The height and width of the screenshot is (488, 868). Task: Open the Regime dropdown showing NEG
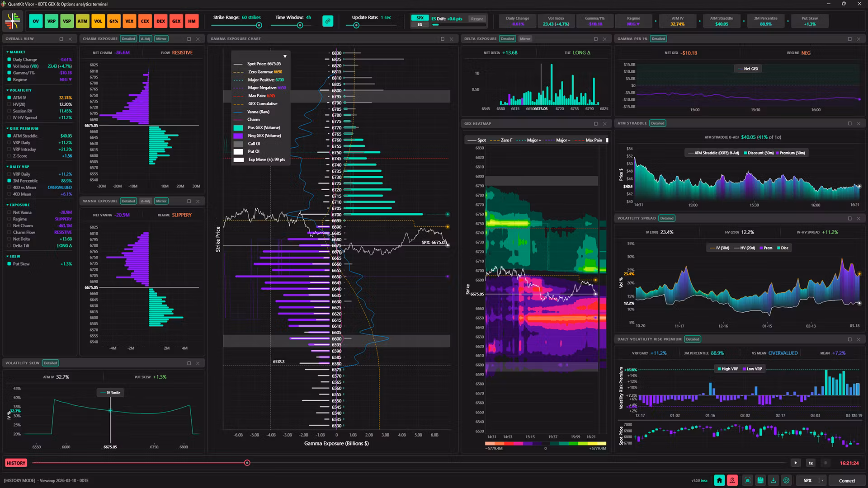click(634, 23)
